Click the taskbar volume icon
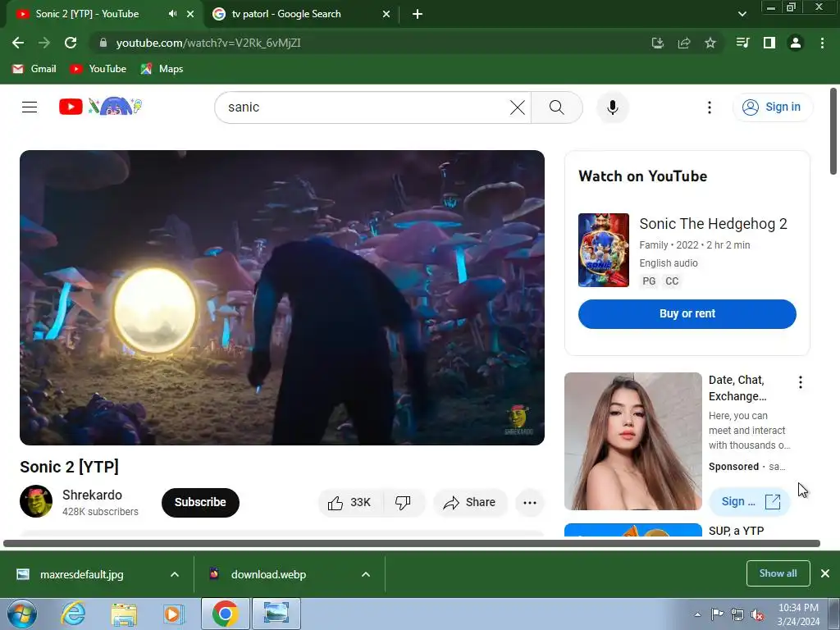The height and width of the screenshot is (630, 840). coord(757,614)
